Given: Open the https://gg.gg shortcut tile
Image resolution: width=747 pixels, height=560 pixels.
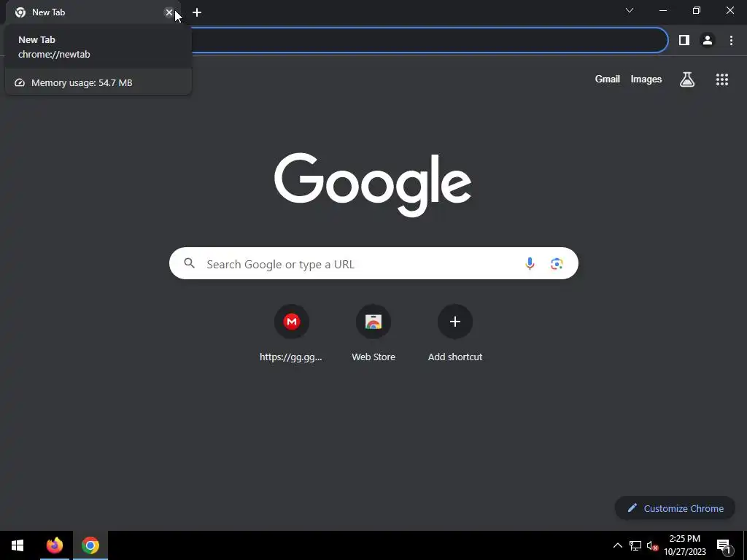Looking at the screenshot, I should 291,333.
